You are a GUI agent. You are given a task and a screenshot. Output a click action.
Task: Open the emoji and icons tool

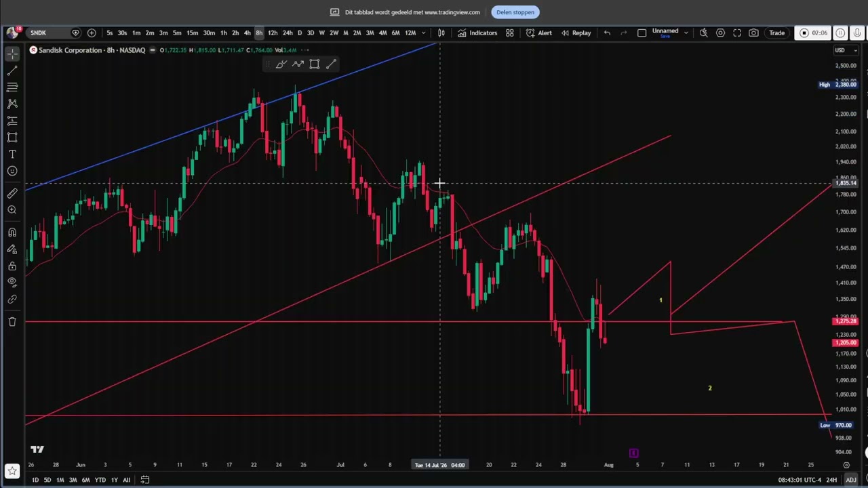click(12, 171)
